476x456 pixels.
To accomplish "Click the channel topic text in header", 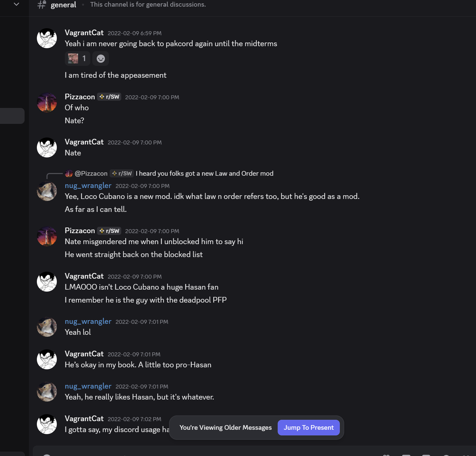I will click(148, 5).
